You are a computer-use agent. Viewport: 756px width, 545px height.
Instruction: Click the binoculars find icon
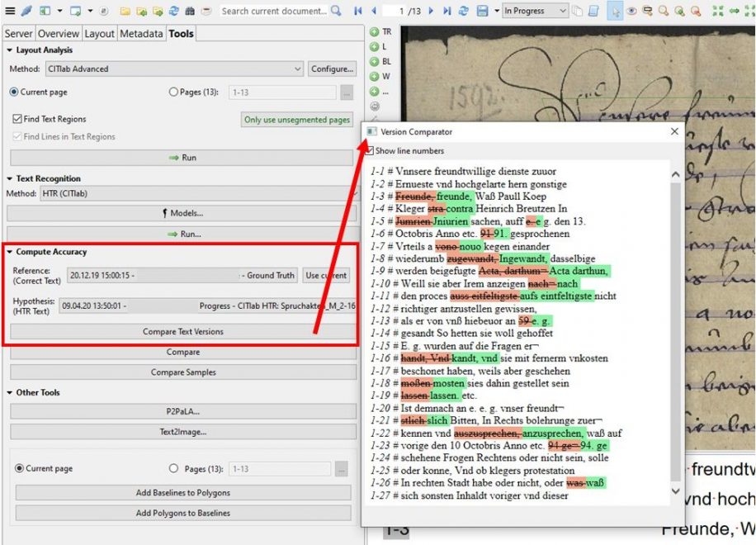(191, 11)
